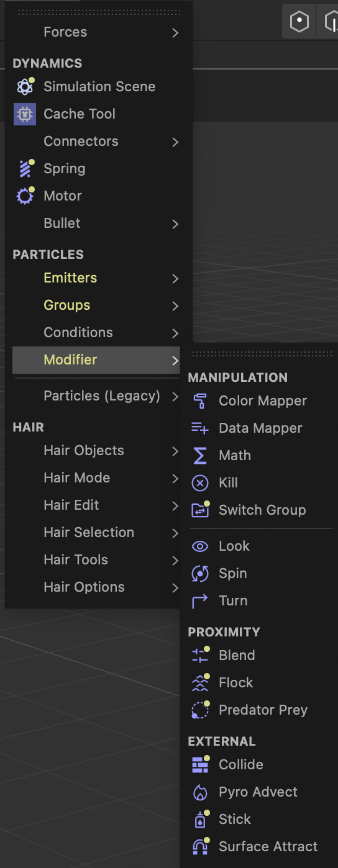Open the Hair Objects submenu arrow

tap(175, 451)
